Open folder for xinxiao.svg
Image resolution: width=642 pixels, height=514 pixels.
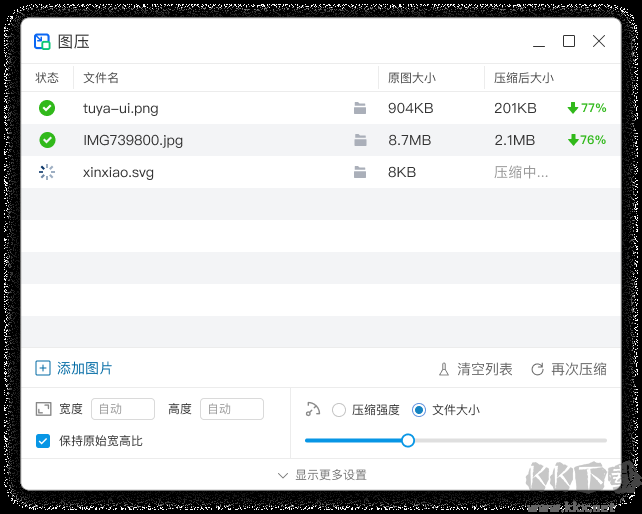(360, 172)
